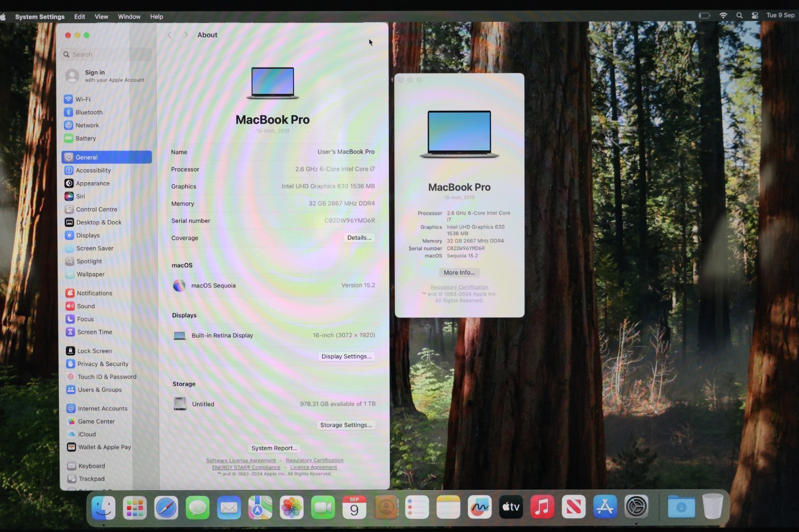Open Finder from the Dock

[104, 508]
